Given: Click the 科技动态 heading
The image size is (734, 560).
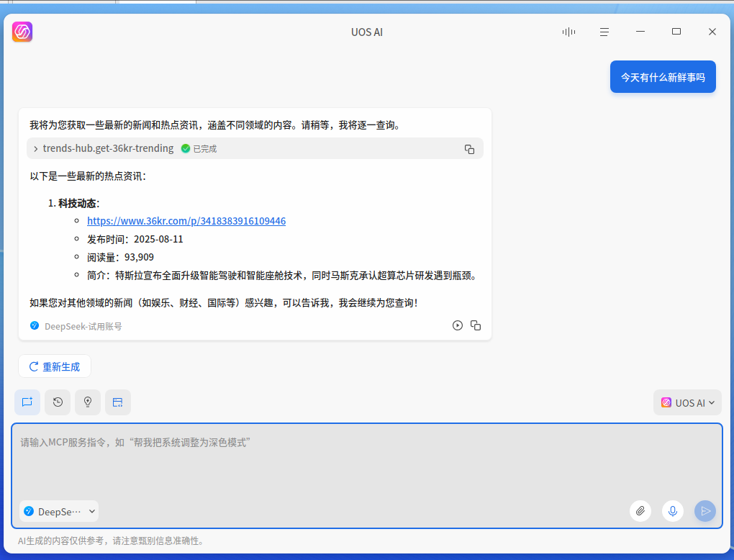Looking at the screenshot, I should click(78, 203).
